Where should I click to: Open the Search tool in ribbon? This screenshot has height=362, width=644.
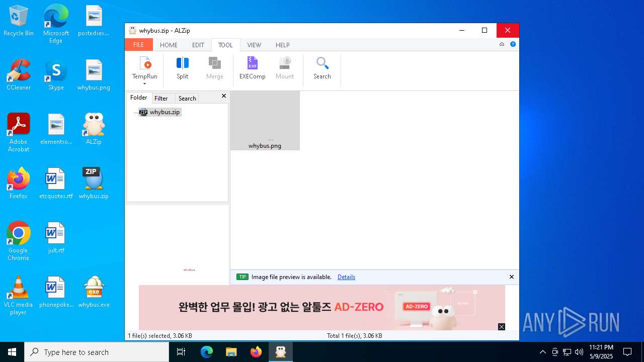322,68
